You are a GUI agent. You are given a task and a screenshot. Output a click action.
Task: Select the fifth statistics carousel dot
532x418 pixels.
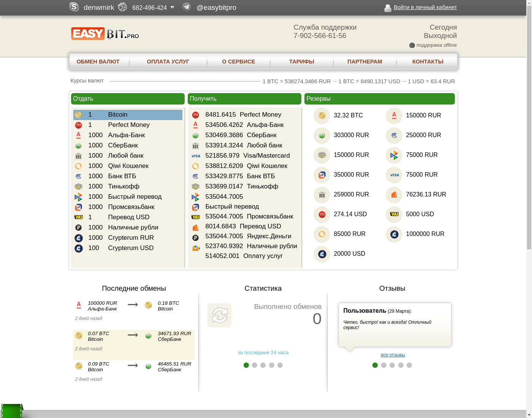pyautogui.click(x=280, y=365)
